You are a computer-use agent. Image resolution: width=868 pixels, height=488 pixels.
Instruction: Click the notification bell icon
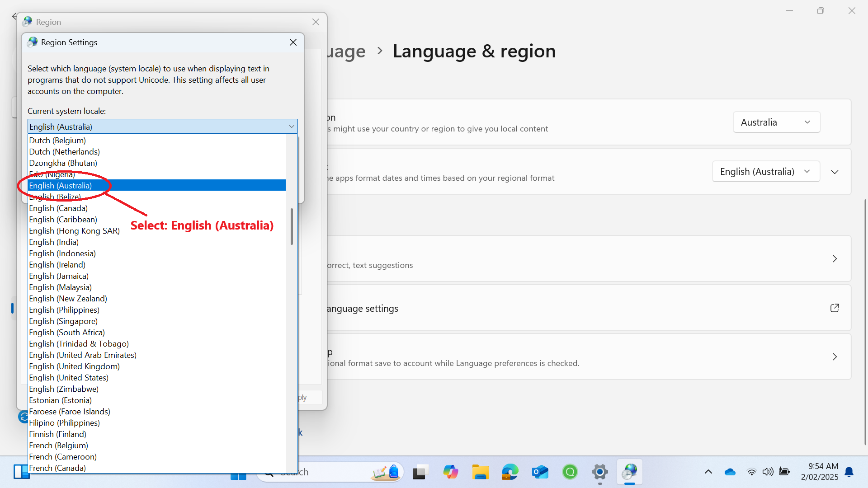click(849, 472)
